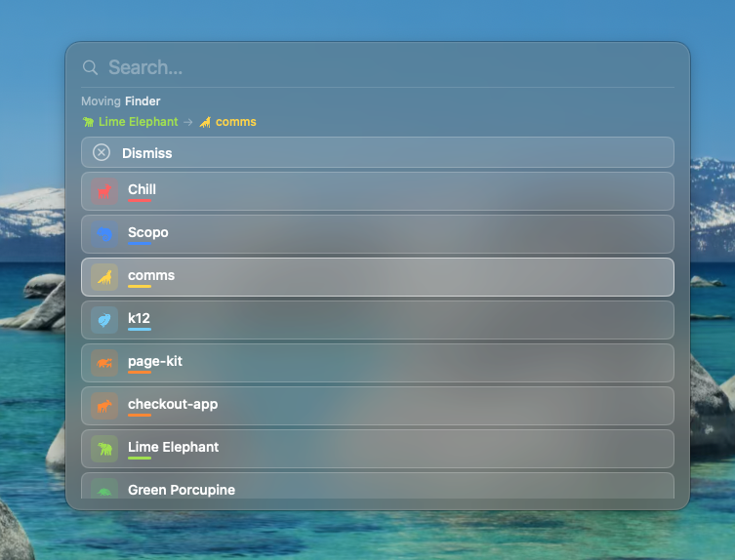Viewport: 735px width, 560px height.
Task: Click the blue color underline beneath Scopo
Action: tap(140, 243)
